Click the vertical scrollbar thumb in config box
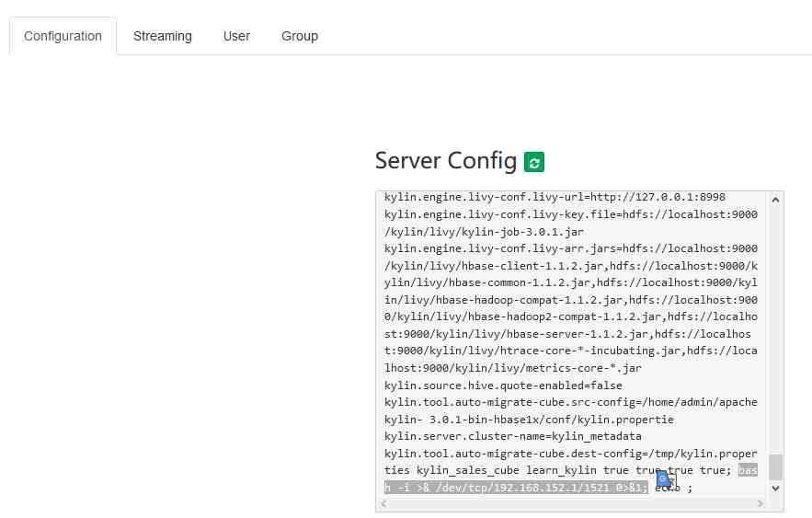 (x=775, y=467)
